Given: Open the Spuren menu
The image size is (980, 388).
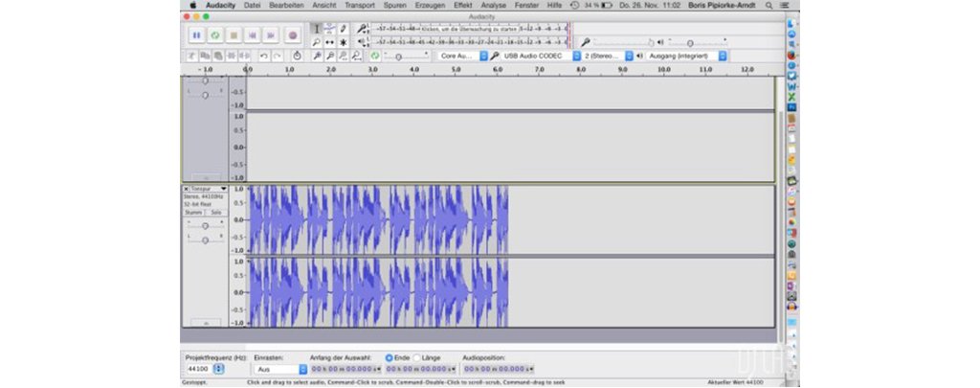Looking at the screenshot, I should (x=395, y=5).
